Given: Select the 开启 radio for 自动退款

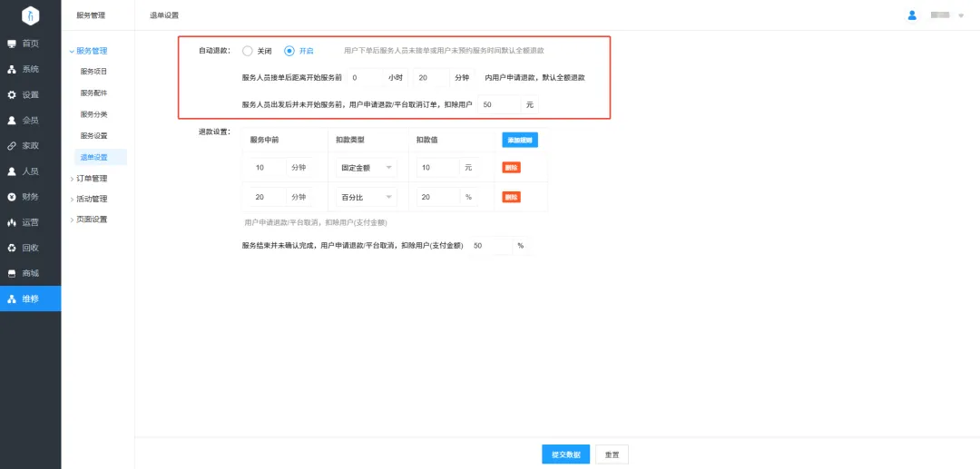Looking at the screenshot, I should tap(289, 51).
